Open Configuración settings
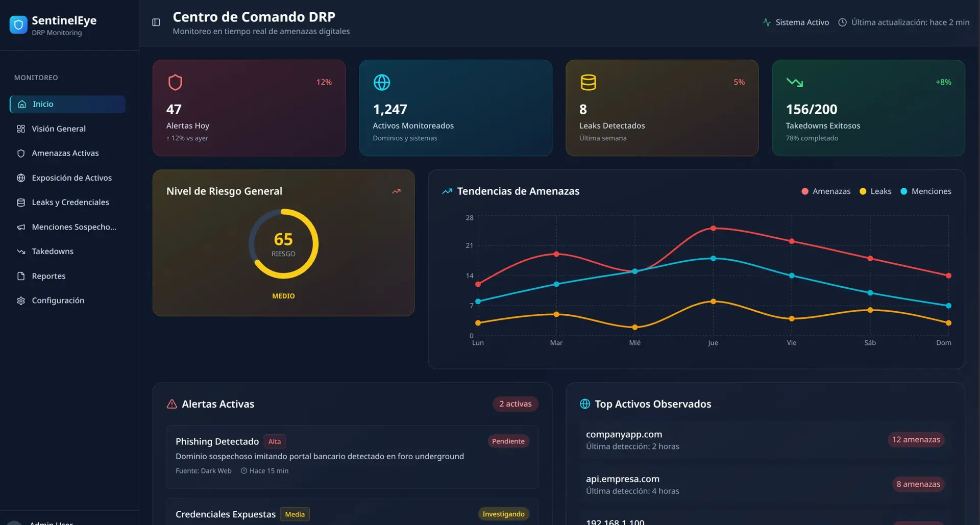Screen dimensions: 980x525 pyautogui.click(x=67, y=301)
